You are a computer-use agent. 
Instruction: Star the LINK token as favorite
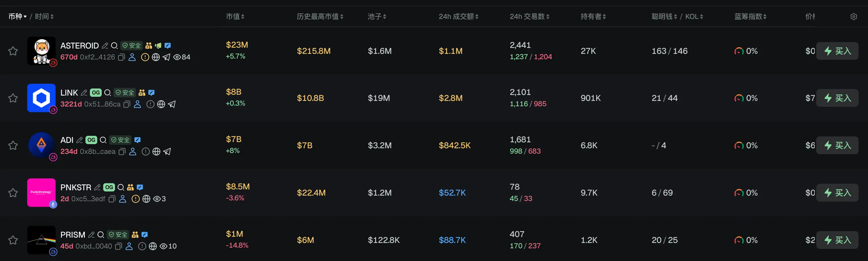click(13, 98)
